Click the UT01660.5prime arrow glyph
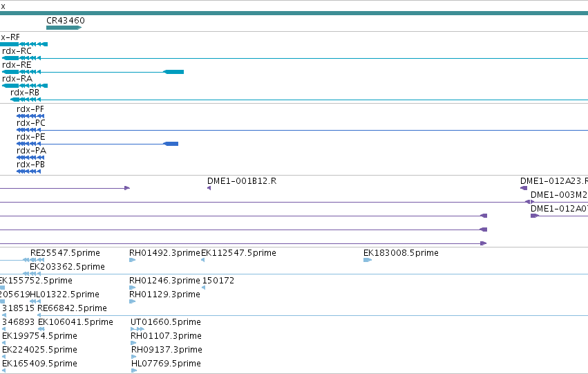The image size is (588, 374). tap(137, 329)
